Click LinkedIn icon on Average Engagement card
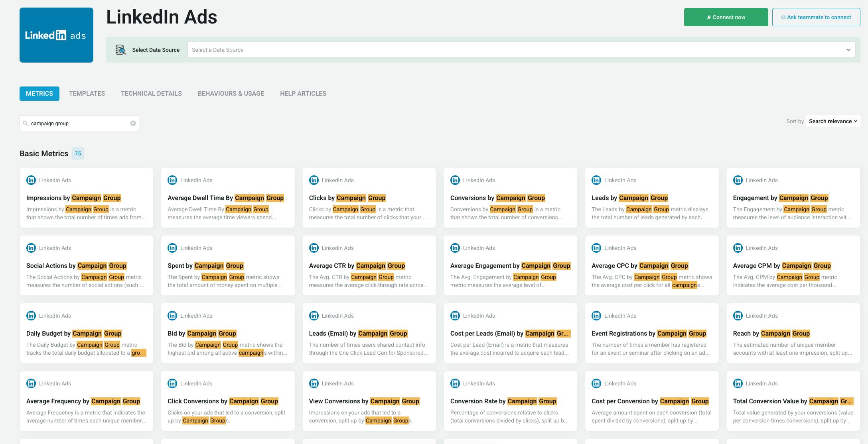 455,248
